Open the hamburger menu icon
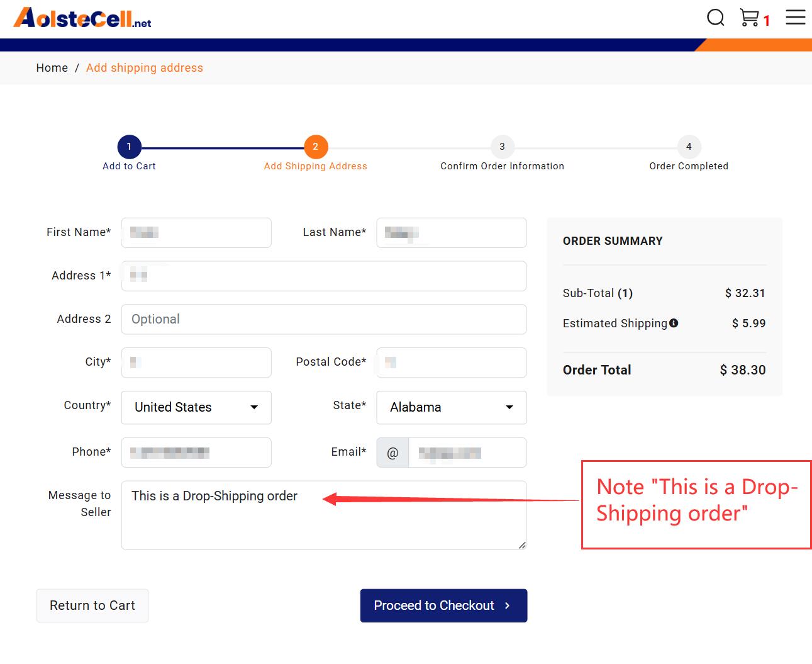This screenshot has width=812, height=664. [794, 18]
